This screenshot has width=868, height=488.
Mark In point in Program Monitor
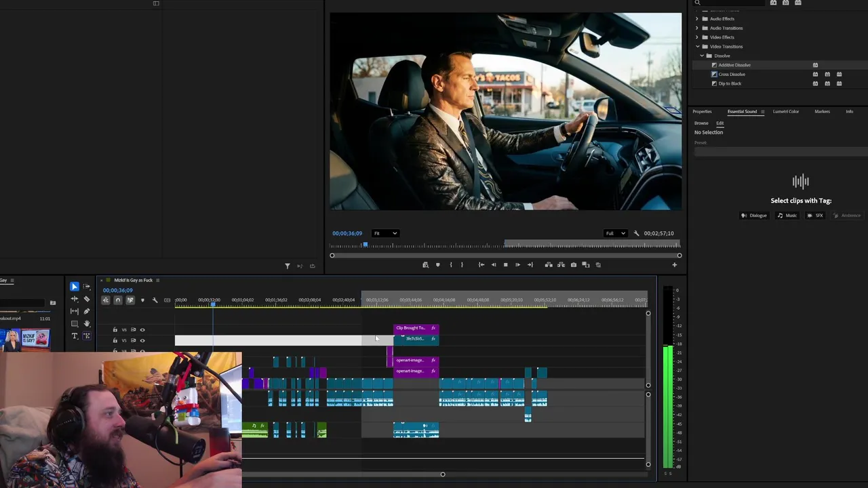451,264
